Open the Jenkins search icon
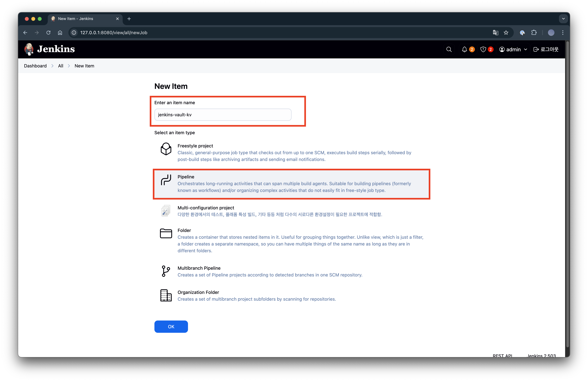Viewport: 588px width, 381px height. tap(449, 49)
